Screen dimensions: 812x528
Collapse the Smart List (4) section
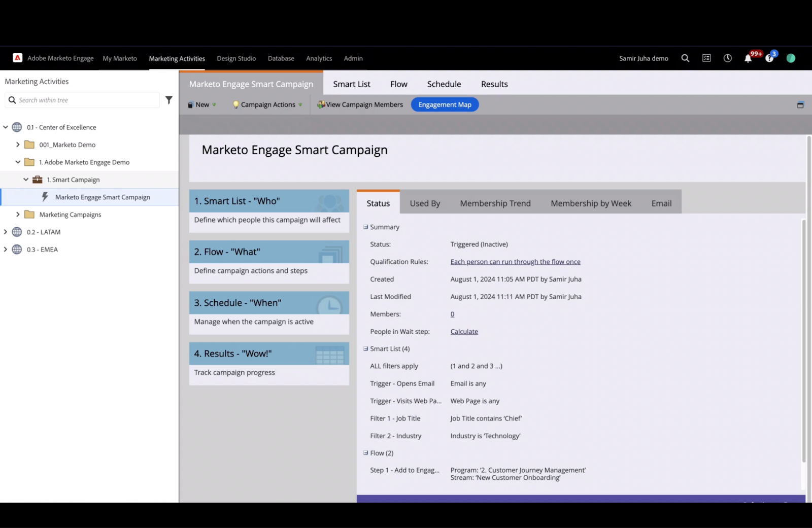point(365,348)
